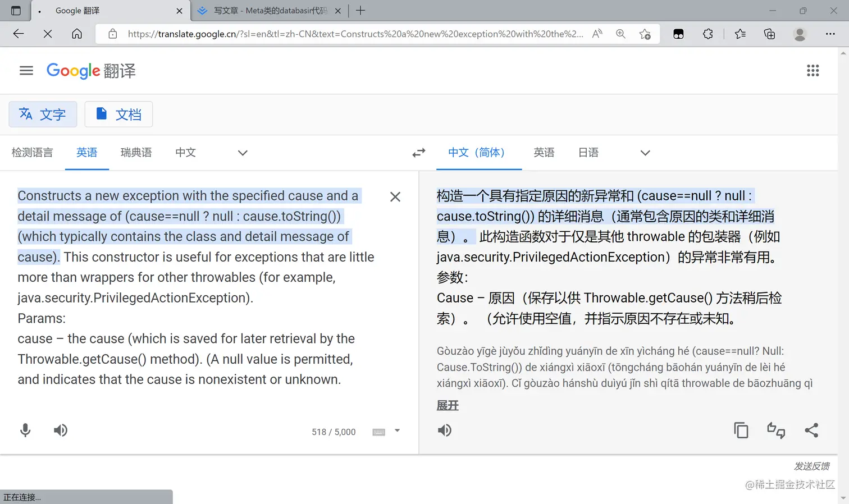Screen dimensions: 849x504
Task: Select 中文（简体） as target language
Action: coord(479,153)
